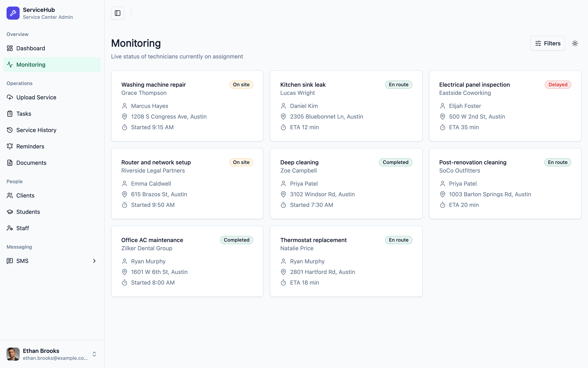Screen dimensions: 588x368
Task: Click location pin beside 3102 Windsor Rd
Action: tap(283, 194)
